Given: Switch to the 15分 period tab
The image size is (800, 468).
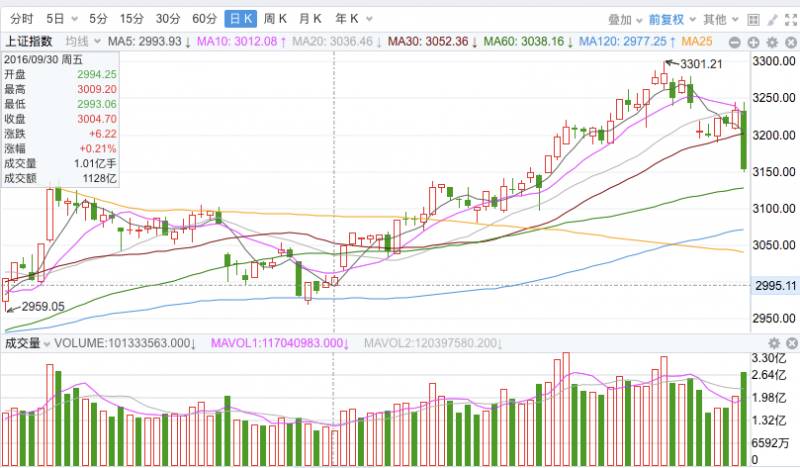Looking at the screenshot, I should (x=132, y=19).
